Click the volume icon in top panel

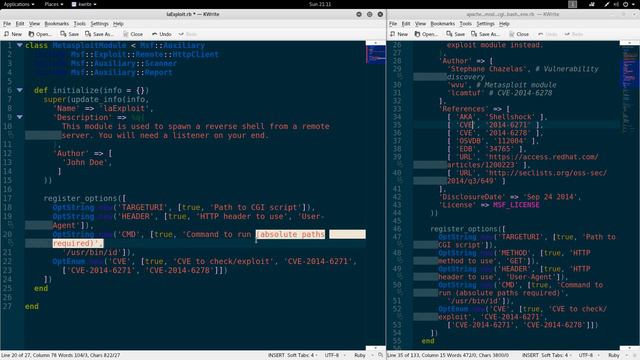coord(616,4)
